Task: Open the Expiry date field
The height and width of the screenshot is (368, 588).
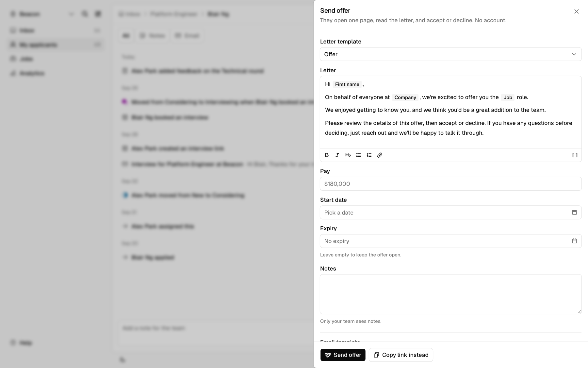Action: click(451, 241)
